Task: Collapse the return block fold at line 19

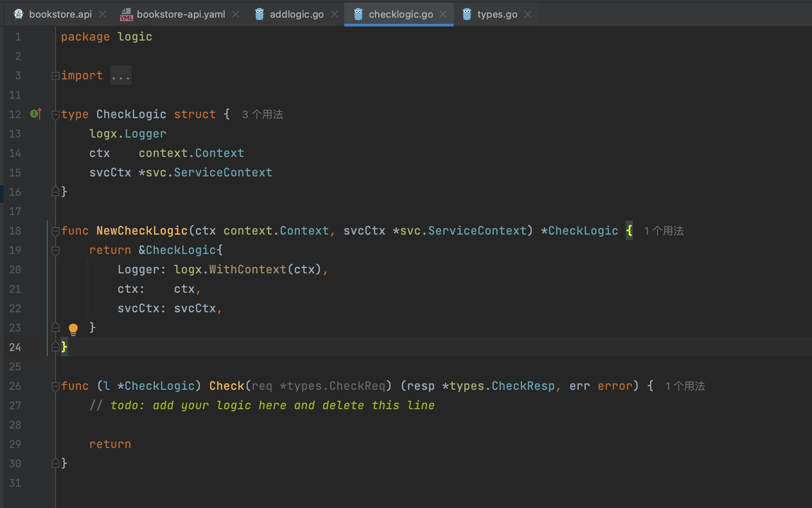Action: coord(55,250)
